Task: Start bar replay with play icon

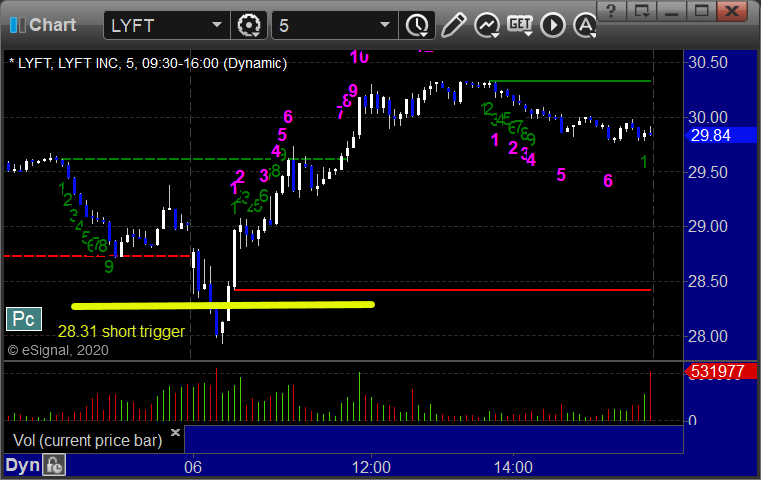Action: click(x=553, y=25)
